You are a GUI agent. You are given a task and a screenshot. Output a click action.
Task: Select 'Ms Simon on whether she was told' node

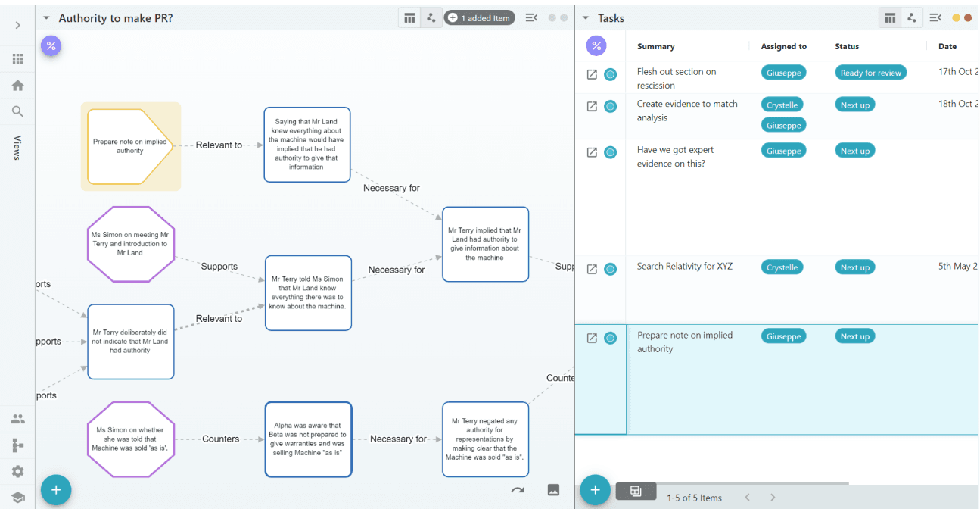(x=131, y=439)
